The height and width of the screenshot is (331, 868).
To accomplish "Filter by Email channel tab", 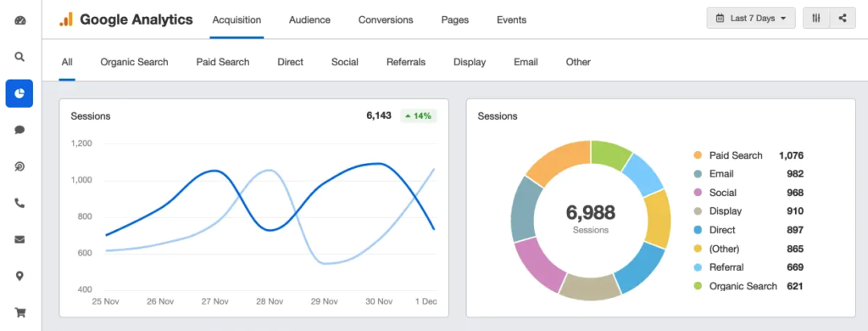I will tap(526, 62).
